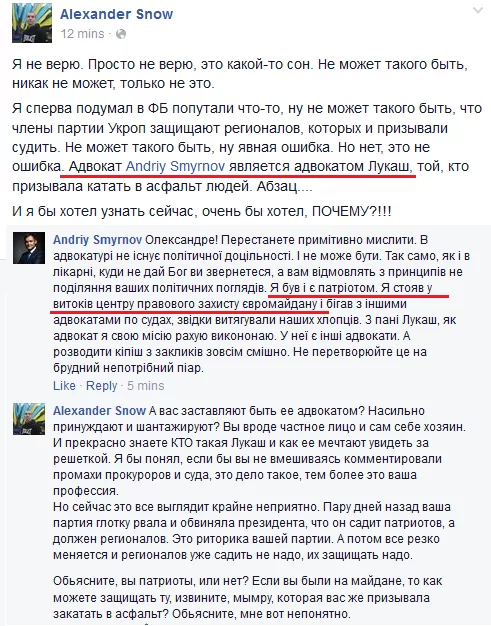
Task: Open the post options chevron menu
Action: (478, 10)
